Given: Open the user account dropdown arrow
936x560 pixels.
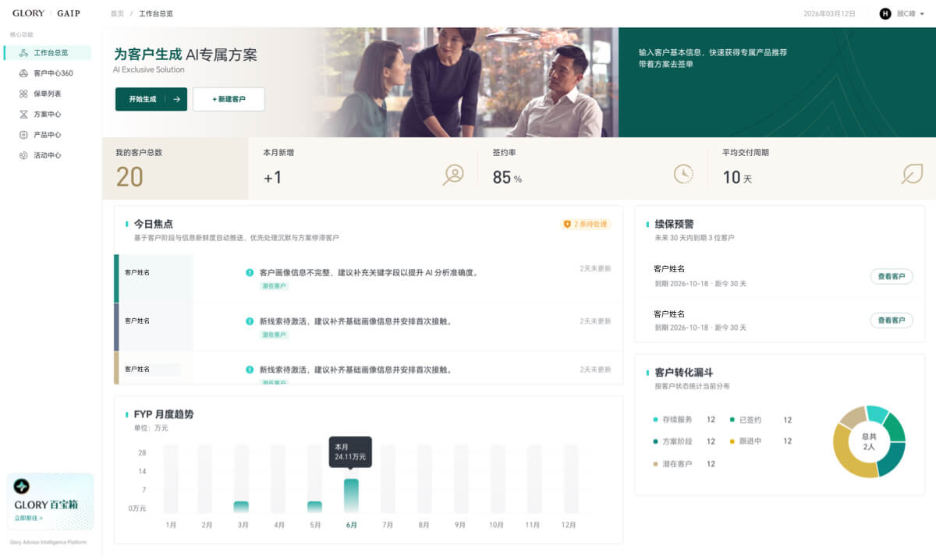Looking at the screenshot, I should point(922,14).
